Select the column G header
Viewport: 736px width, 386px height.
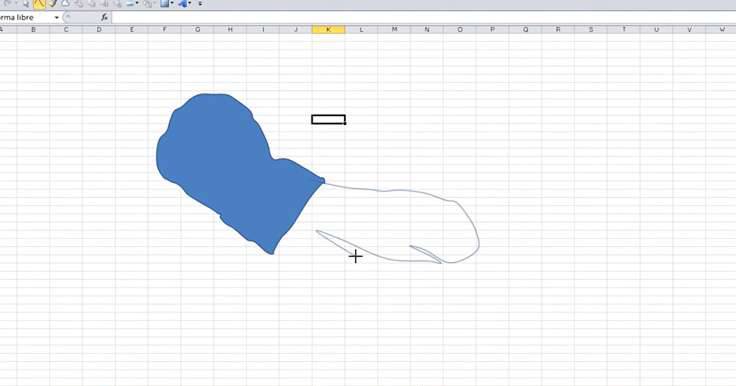198,30
